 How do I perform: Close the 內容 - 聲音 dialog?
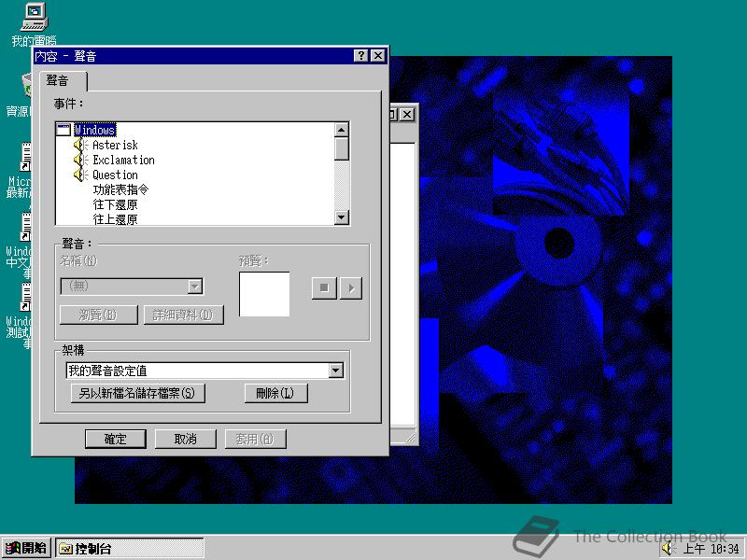pos(378,56)
